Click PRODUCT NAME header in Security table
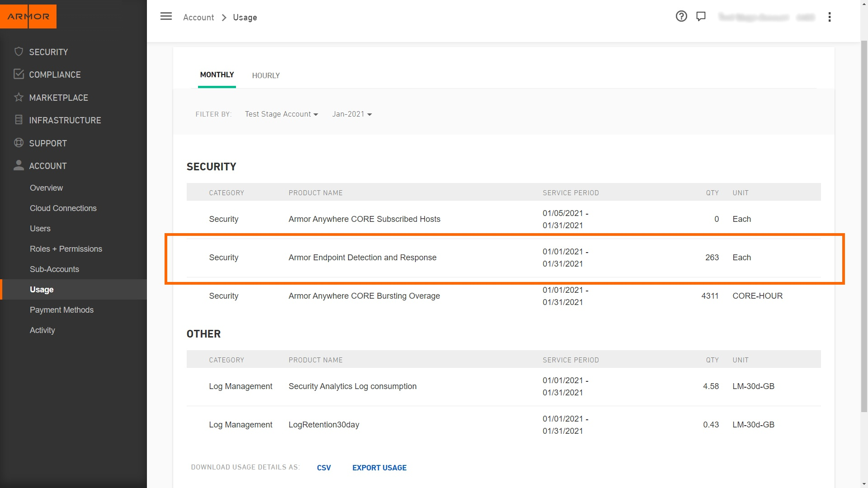The image size is (868, 488). click(316, 193)
